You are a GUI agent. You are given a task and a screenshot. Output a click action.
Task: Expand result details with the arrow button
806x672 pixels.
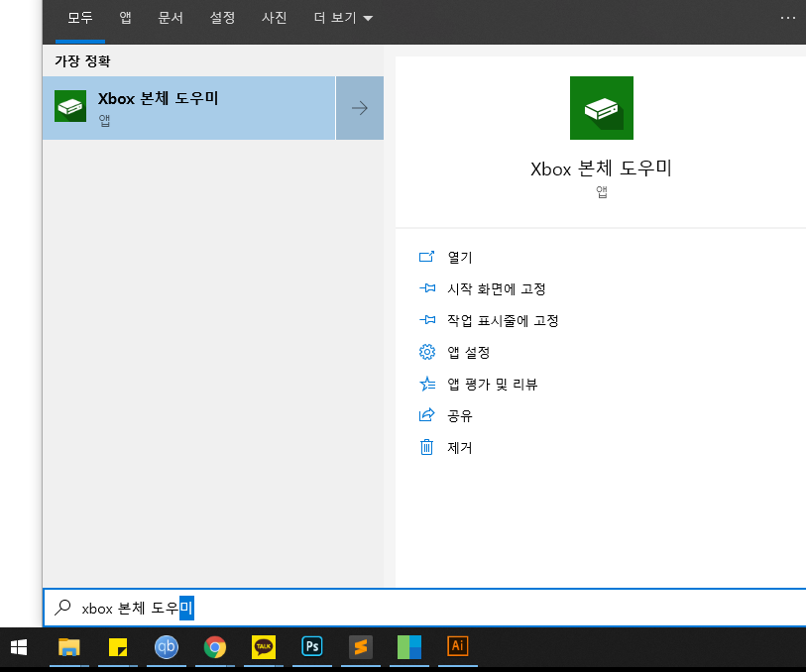[360, 108]
